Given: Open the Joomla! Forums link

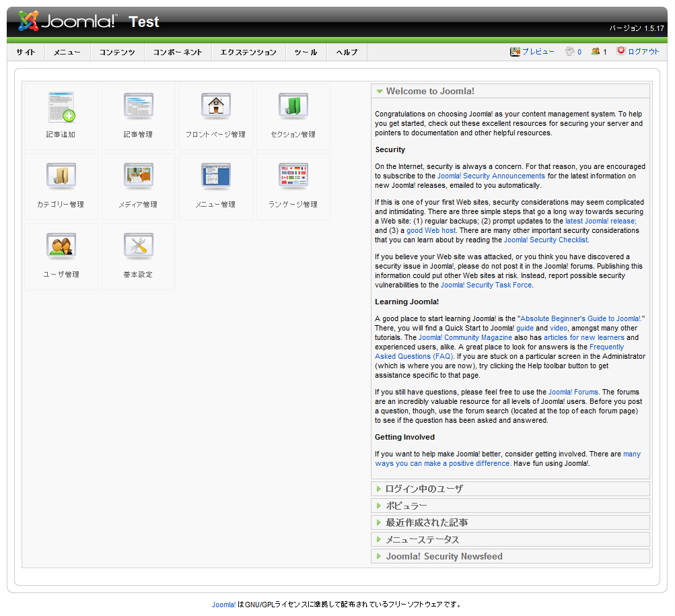Looking at the screenshot, I should [573, 392].
